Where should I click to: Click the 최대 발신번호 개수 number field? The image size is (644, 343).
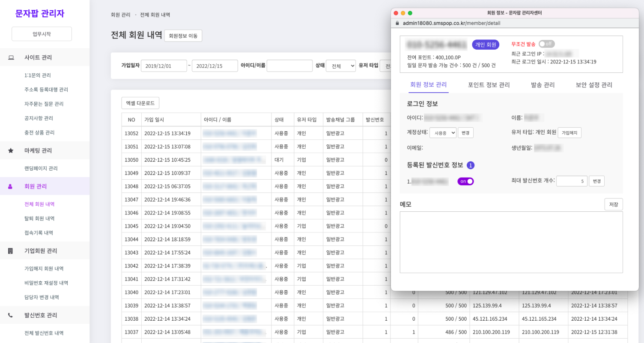point(572,181)
